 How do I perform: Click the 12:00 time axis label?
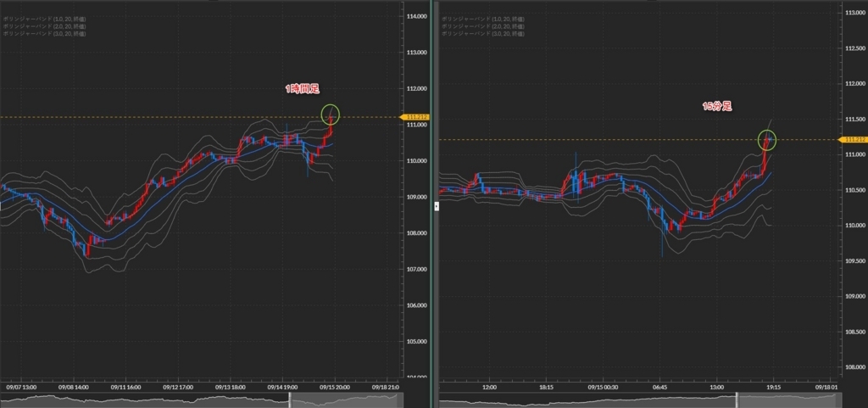[490, 387]
